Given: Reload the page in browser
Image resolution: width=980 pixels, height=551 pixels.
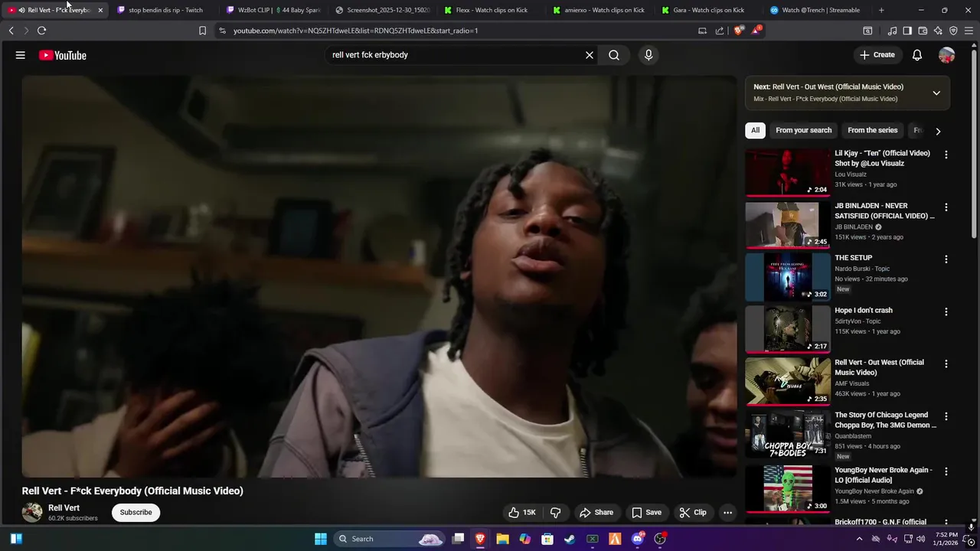Looking at the screenshot, I should tap(41, 31).
